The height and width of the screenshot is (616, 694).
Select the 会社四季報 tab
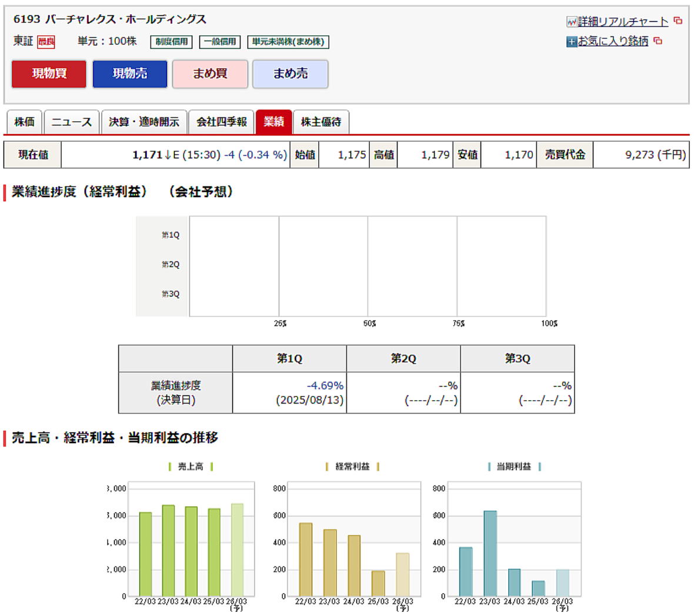pos(221,122)
